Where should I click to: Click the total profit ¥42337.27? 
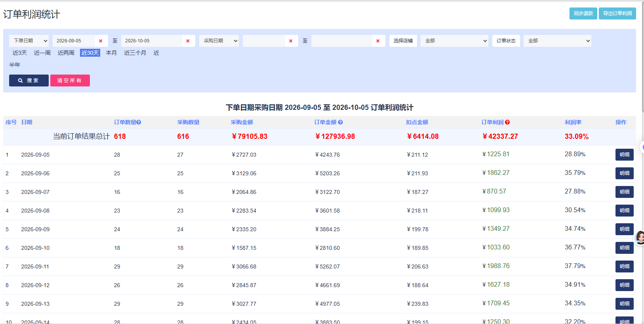click(500, 136)
